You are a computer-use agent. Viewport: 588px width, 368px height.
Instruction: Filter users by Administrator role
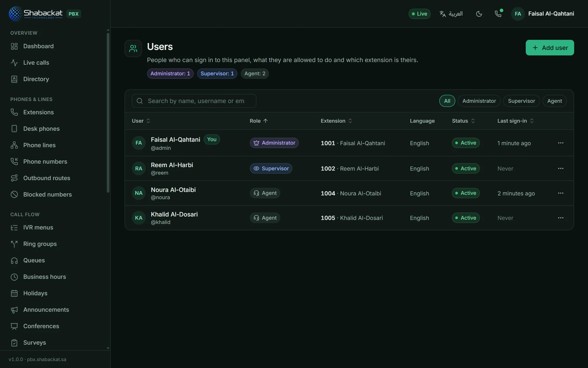pyautogui.click(x=479, y=101)
